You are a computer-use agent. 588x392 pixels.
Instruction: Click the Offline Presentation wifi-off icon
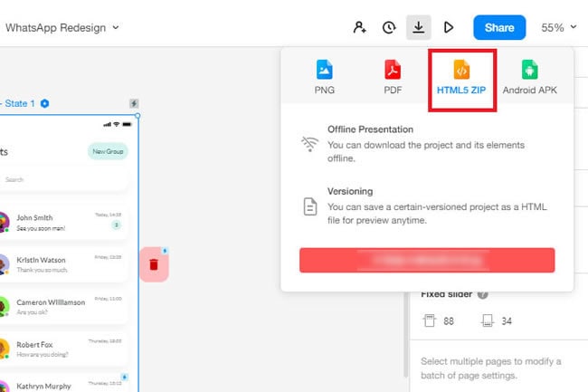309,144
